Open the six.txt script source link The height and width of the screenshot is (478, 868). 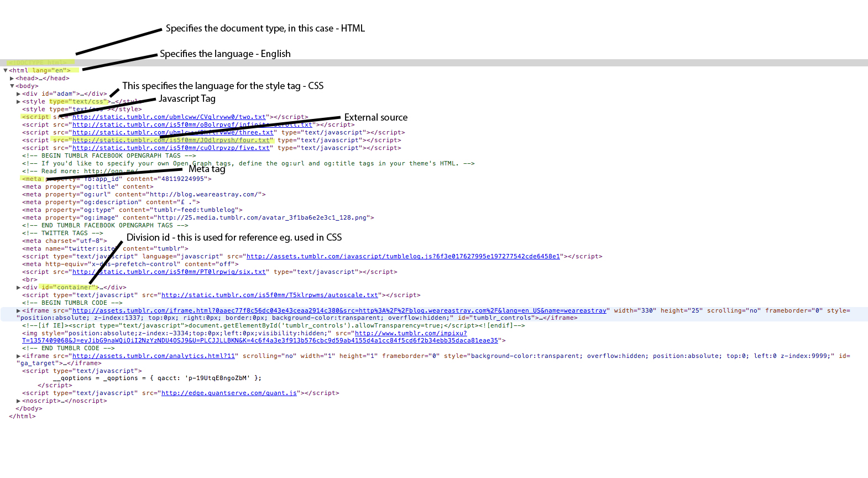(x=169, y=272)
